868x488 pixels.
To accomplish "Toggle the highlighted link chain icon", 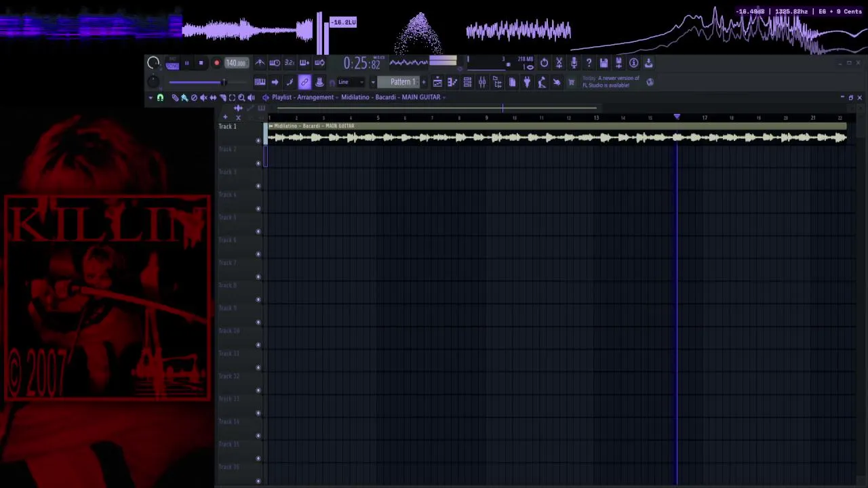I will pos(304,83).
